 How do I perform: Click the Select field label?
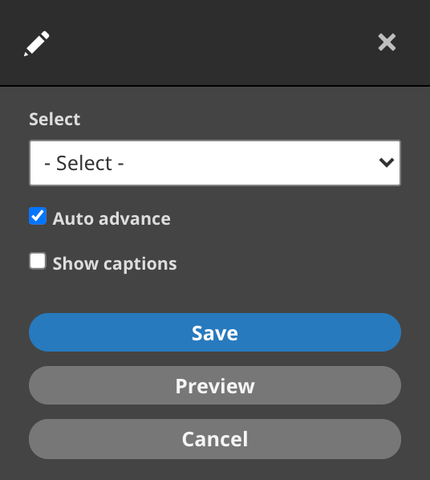pos(55,119)
